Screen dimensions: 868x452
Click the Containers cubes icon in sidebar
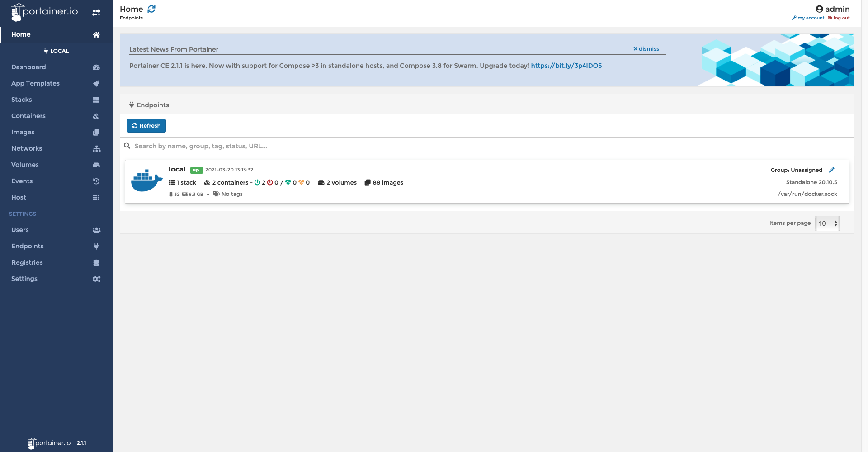[x=96, y=116]
